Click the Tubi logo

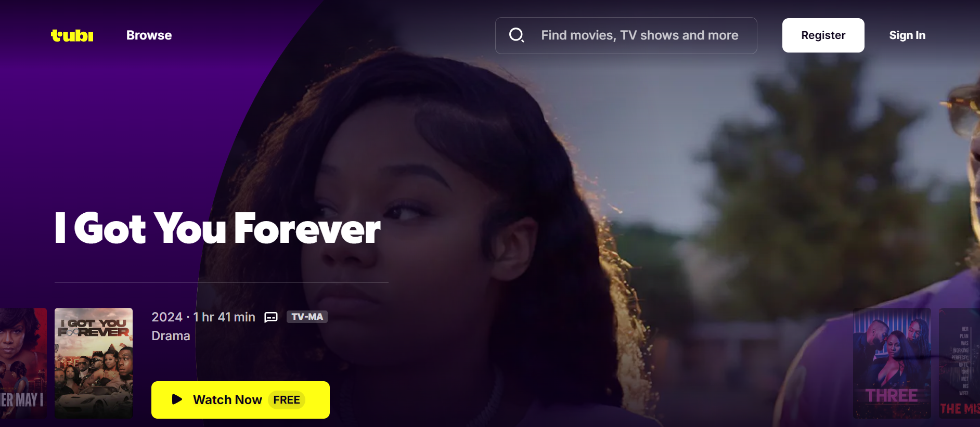pos(72,35)
